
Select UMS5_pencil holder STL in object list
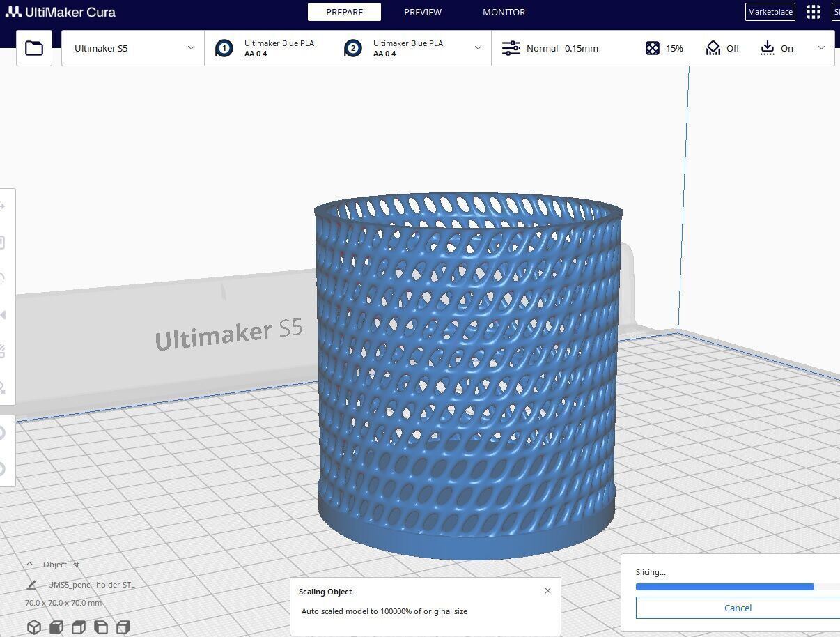pos(91,585)
